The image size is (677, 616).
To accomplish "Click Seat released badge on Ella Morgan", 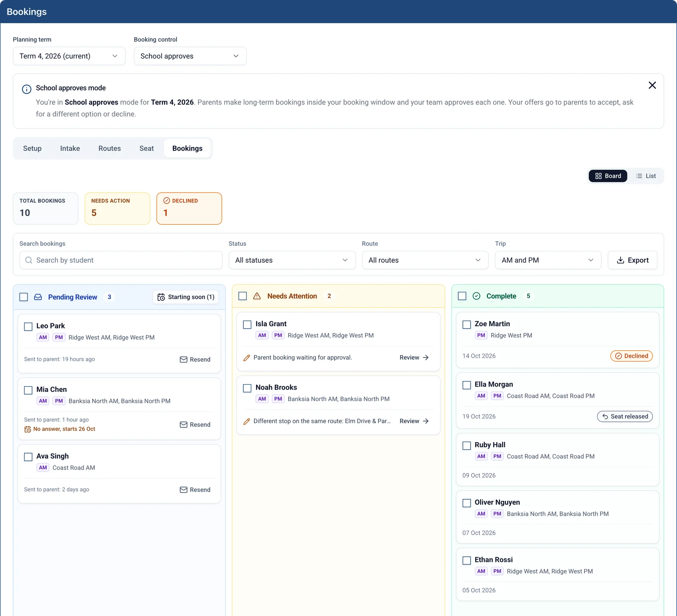I will coord(625,416).
